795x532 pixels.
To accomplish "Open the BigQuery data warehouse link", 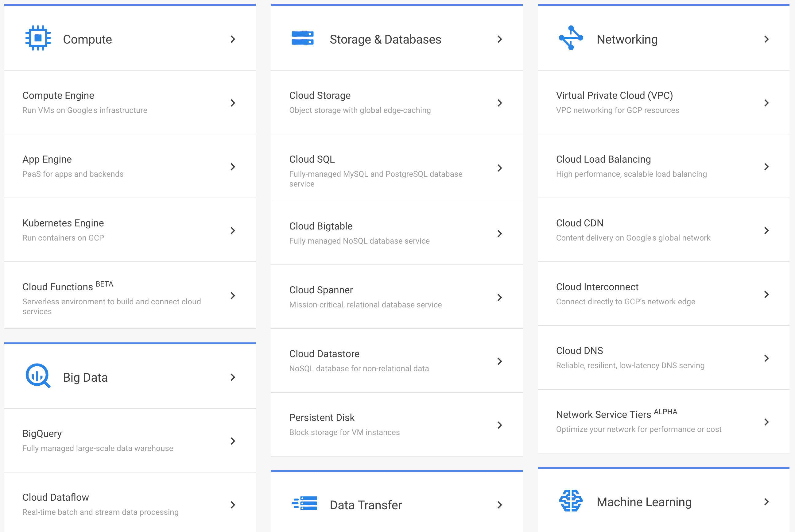I will (x=42, y=433).
